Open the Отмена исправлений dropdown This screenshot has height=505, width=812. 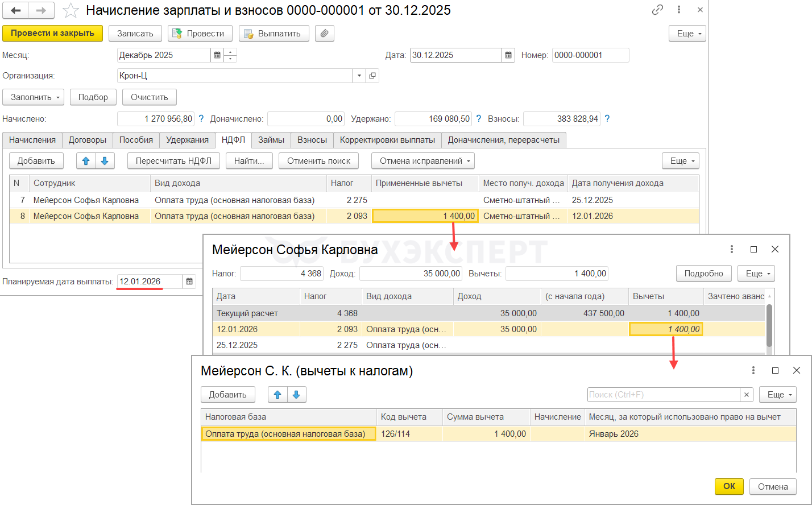422,161
